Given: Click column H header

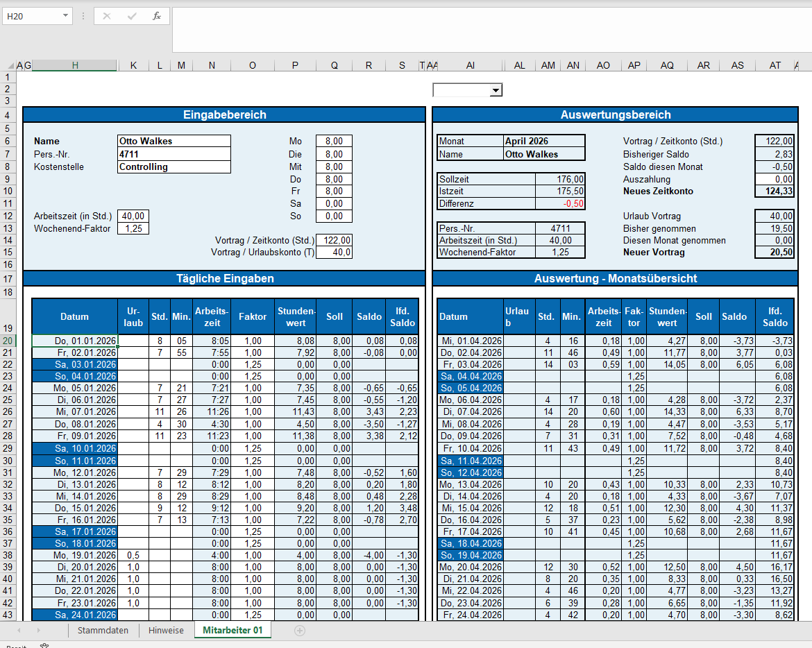Looking at the screenshot, I should (74, 65).
